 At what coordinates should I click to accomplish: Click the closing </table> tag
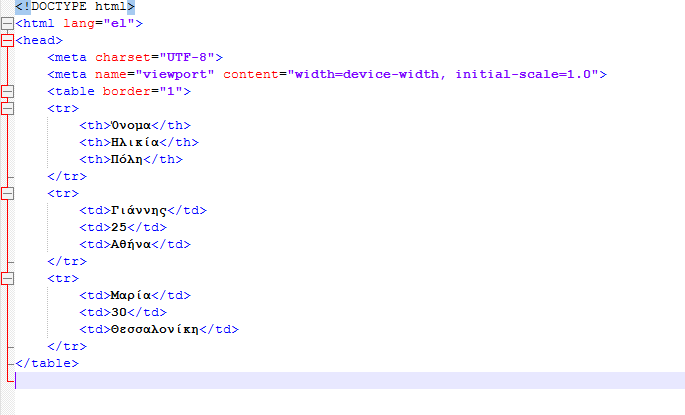47,363
